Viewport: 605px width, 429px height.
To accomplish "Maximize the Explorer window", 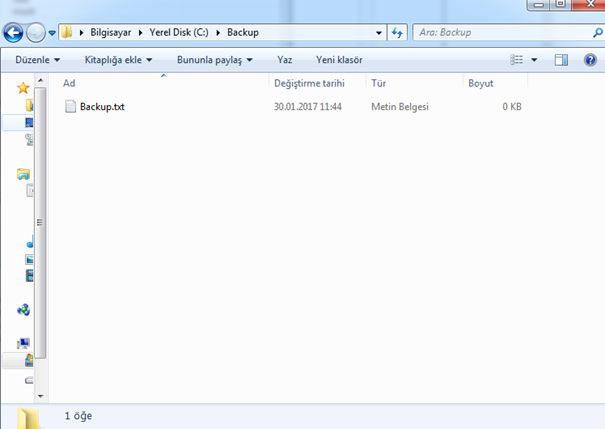I will click(561, 4).
